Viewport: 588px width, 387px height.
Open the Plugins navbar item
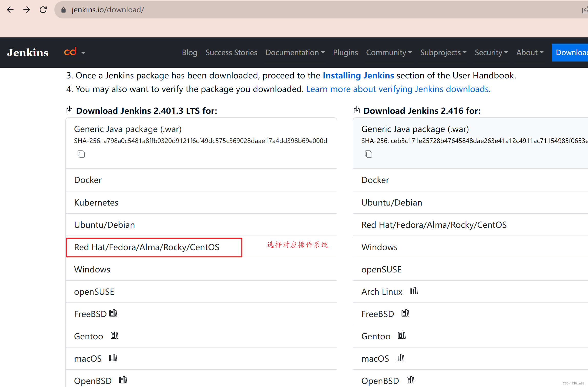[345, 53]
